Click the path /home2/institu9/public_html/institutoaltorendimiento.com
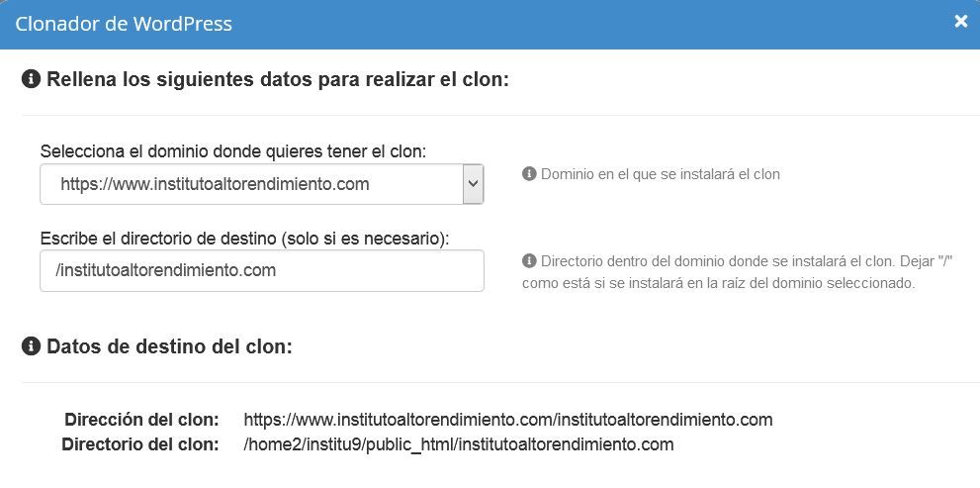Viewport: 980px width, 488px height. click(459, 444)
